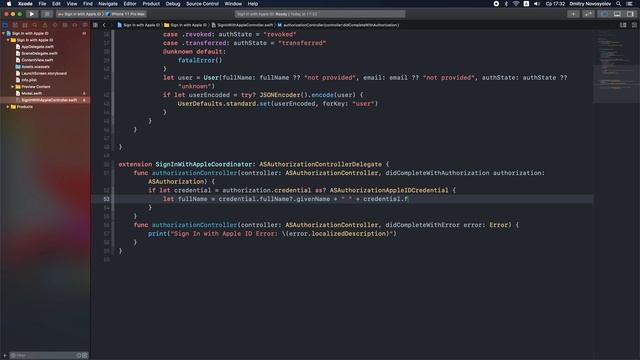Open the File menu
The width and height of the screenshot is (640, 360).
(x=42, y=4)
